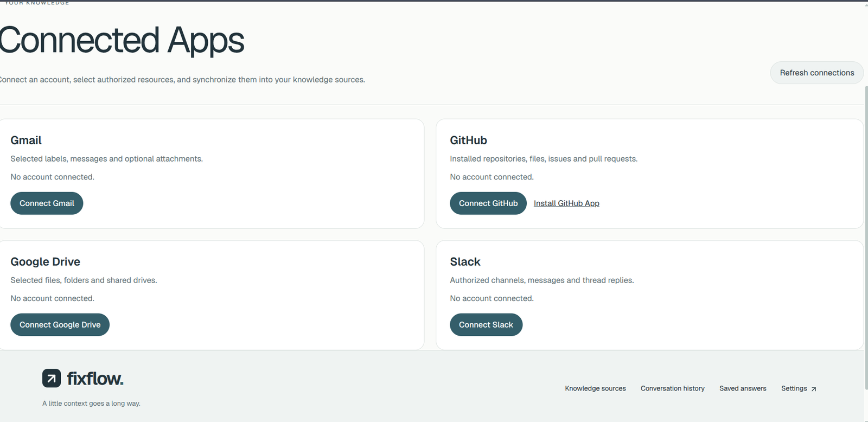Click the vertical page scrollbar

click(866, 239)
